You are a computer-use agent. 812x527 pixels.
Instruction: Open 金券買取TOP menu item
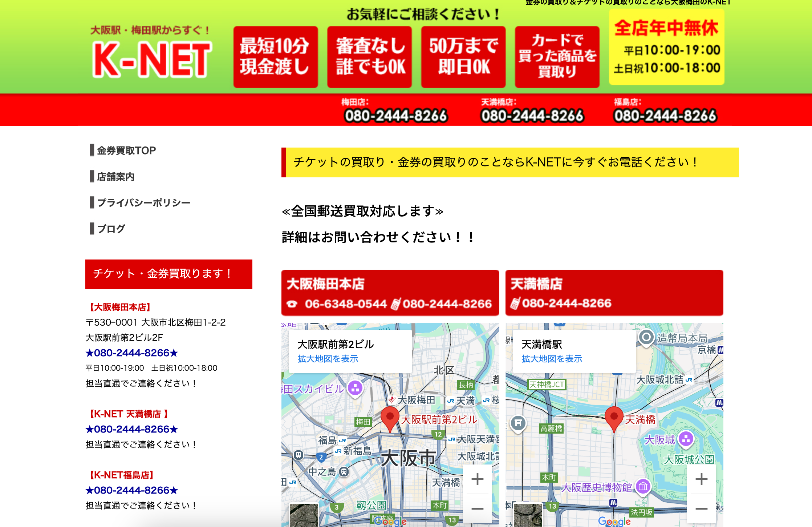126,150
